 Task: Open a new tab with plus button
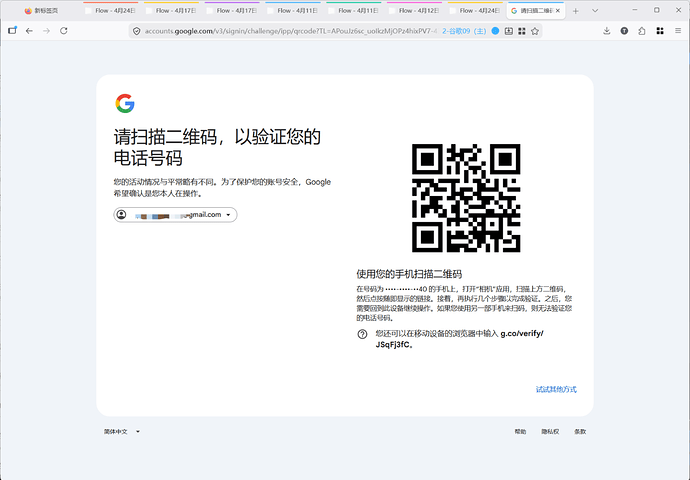tap(576, 11)
